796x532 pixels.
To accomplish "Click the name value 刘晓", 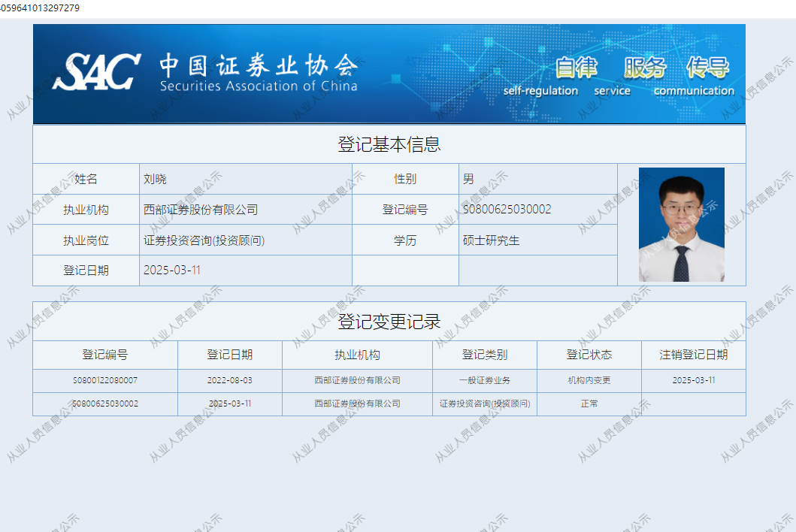I will [155, 180].
